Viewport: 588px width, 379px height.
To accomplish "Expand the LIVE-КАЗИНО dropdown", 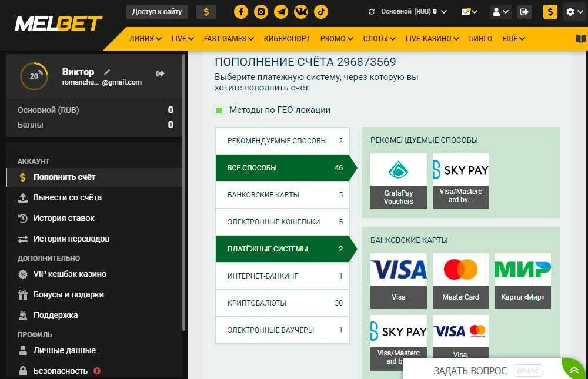I will click(432, 39).
